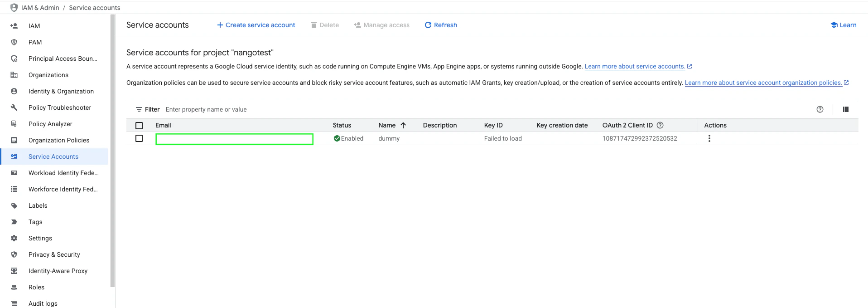Click the Roles hat icon in sidebar

click(14, 287)
